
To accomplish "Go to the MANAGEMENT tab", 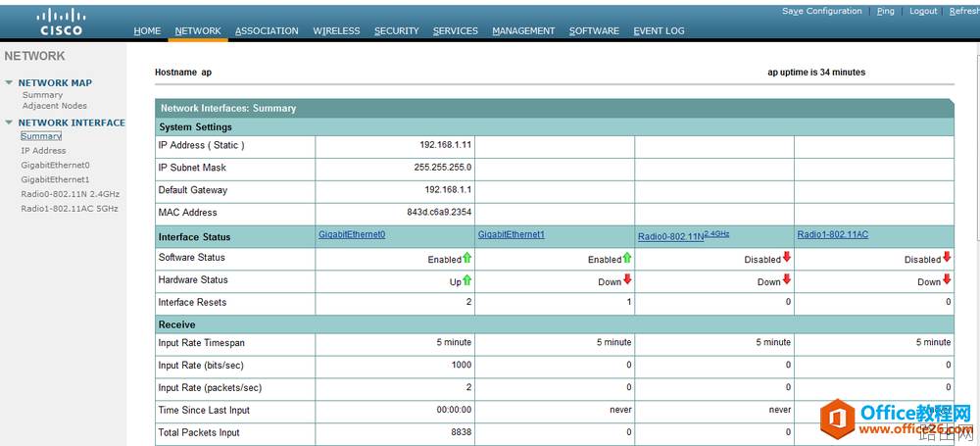I will [x=523, y=30].
